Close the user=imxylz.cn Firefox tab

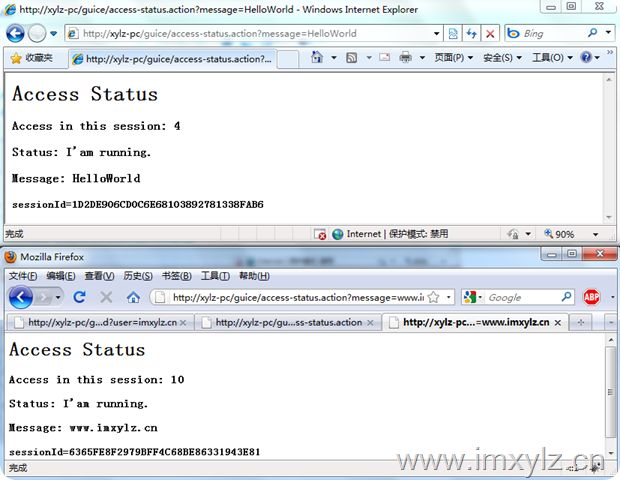183,323
